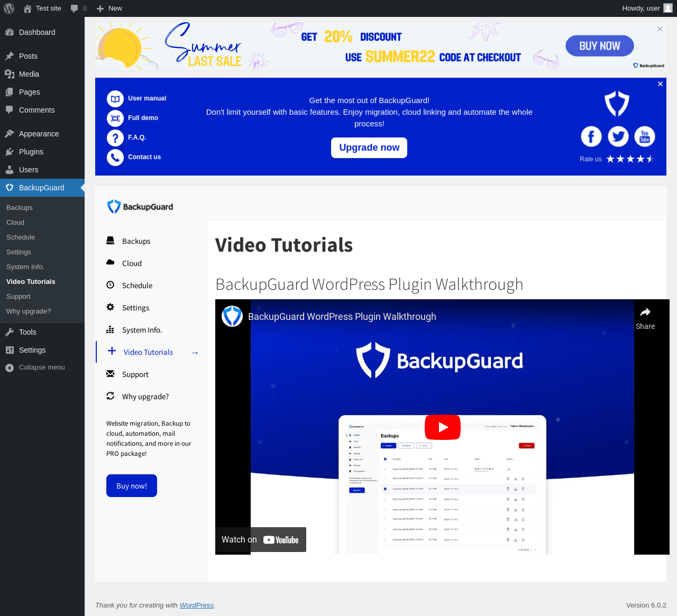The width and height of the screenshot is (677, 616).
Task: Play the BackupGuard walkthrough video
Action: pyautogui.click(x=443, y=427)
